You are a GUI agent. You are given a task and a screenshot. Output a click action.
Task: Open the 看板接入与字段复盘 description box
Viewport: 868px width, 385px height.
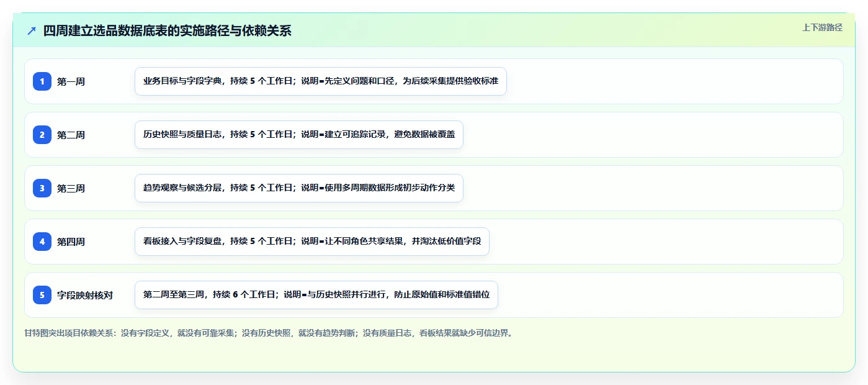coord(312,242)
